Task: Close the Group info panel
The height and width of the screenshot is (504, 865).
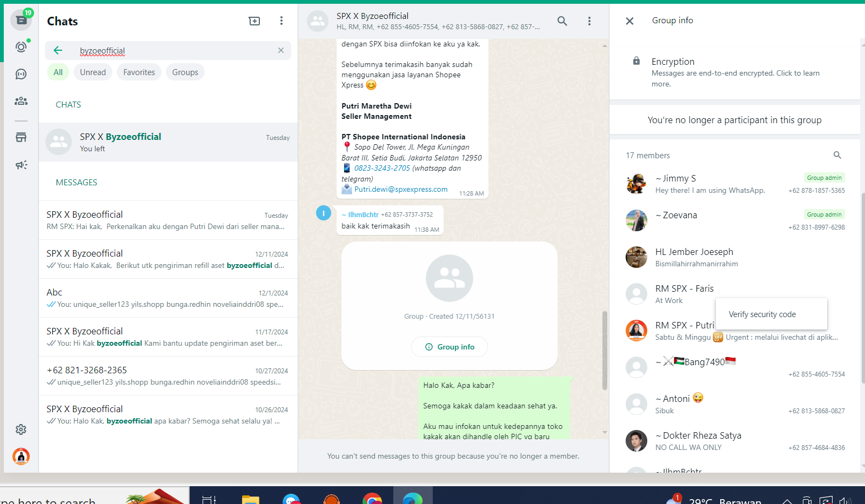Action: (x=629, y=21)
